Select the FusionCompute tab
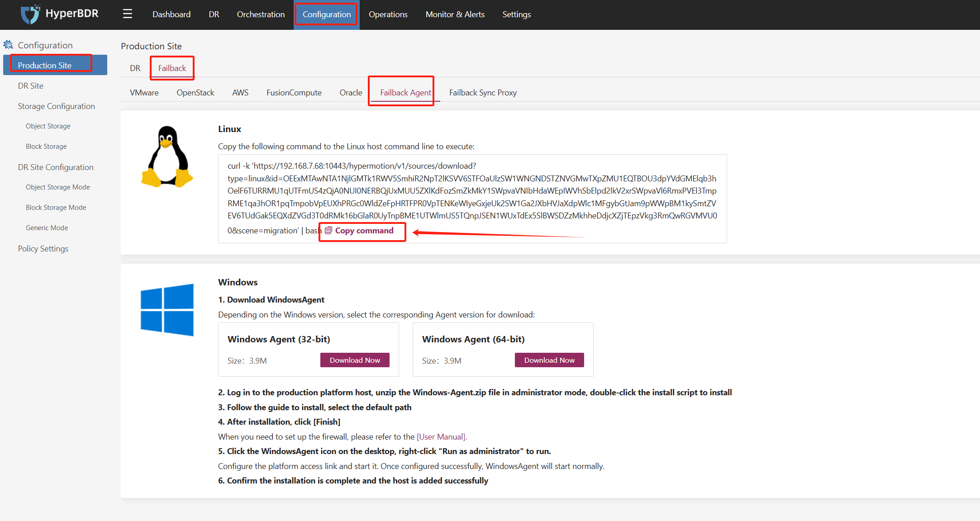This screenshot has width=980, height=521. click(x=294, y=92)
